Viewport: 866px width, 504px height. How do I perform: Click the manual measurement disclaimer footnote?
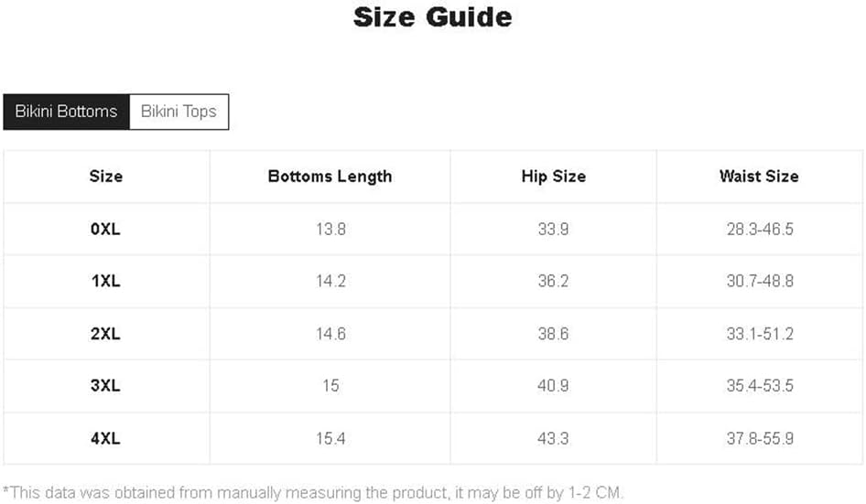(x=313, y=492)
